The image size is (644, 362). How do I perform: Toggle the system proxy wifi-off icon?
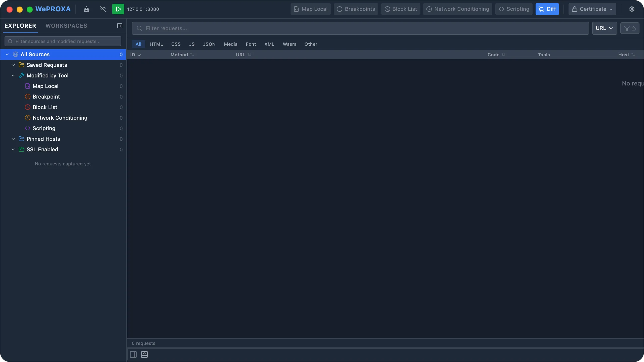103,9
